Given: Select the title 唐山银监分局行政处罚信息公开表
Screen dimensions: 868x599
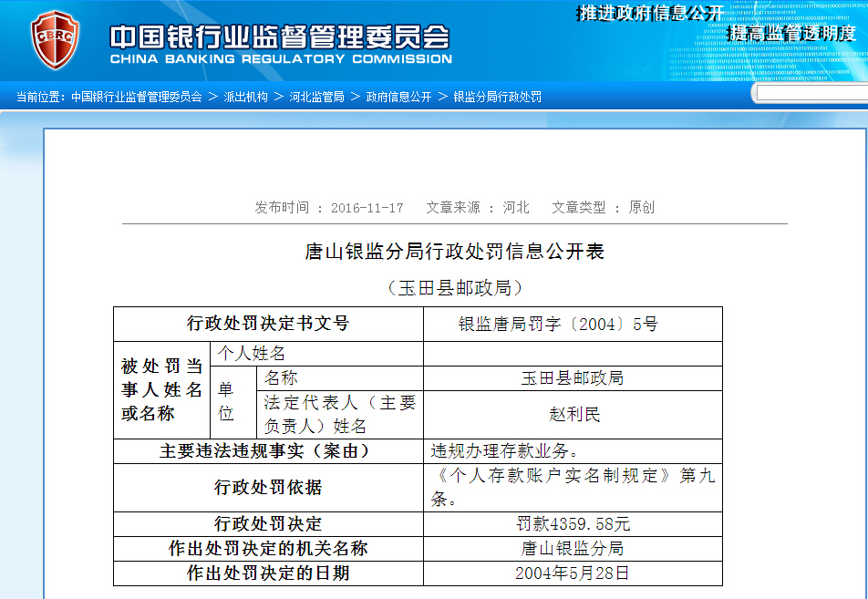Looking at the screenshot, I should pos(454,252).
